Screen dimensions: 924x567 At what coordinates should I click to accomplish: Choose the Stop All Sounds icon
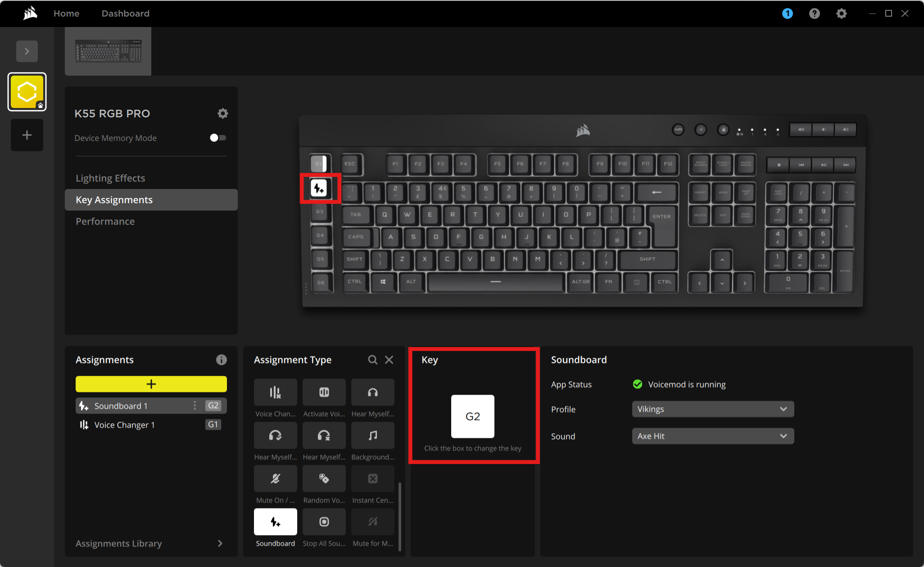[324, 522]
